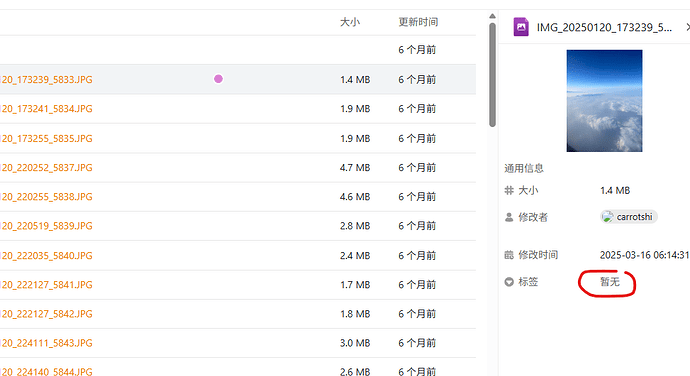This screenshot has height=376, width=690.
Task: Close the file details panel
Action: (x=687, y=27)
